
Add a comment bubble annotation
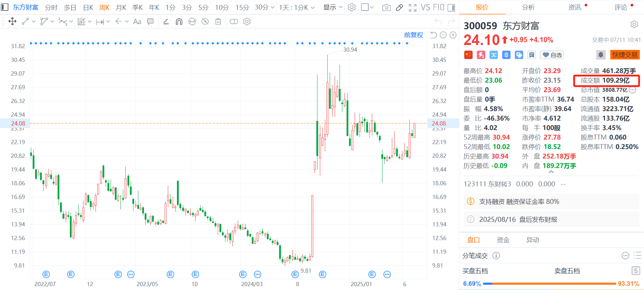(150, 22)
